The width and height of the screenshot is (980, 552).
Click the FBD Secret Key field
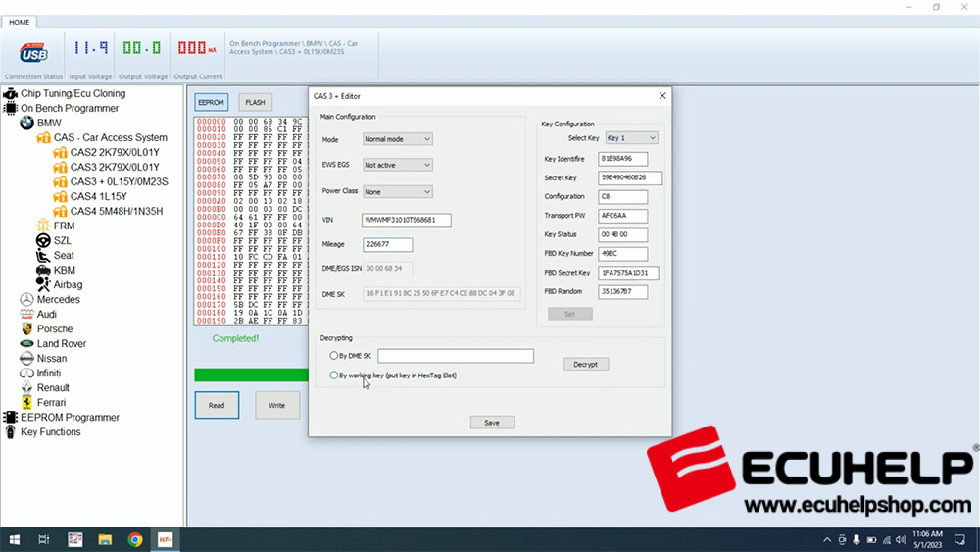(x=628, y=273)
